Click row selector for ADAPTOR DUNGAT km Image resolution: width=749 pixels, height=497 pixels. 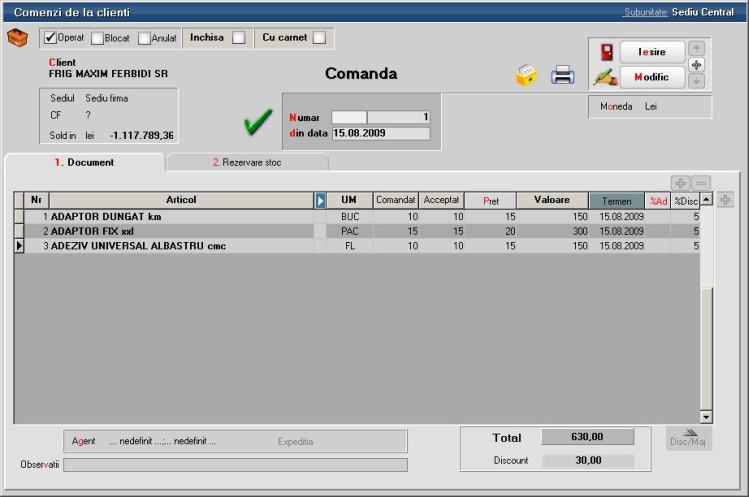(x=19, y=217)
